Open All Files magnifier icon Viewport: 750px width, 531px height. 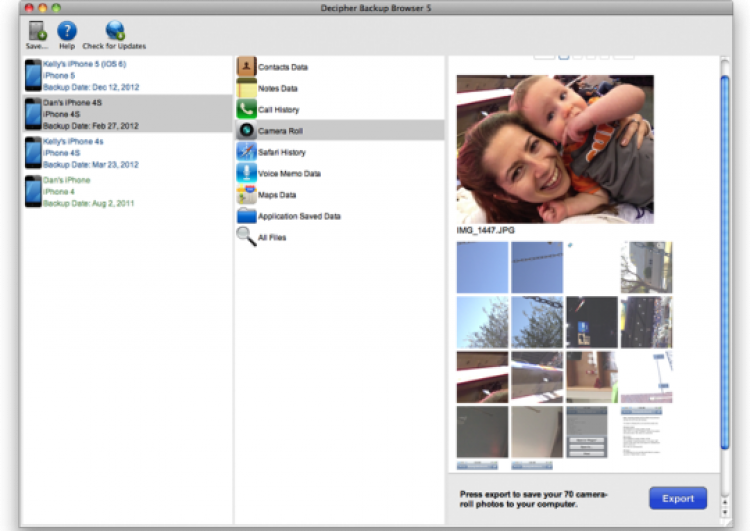[x=246, y=237]
